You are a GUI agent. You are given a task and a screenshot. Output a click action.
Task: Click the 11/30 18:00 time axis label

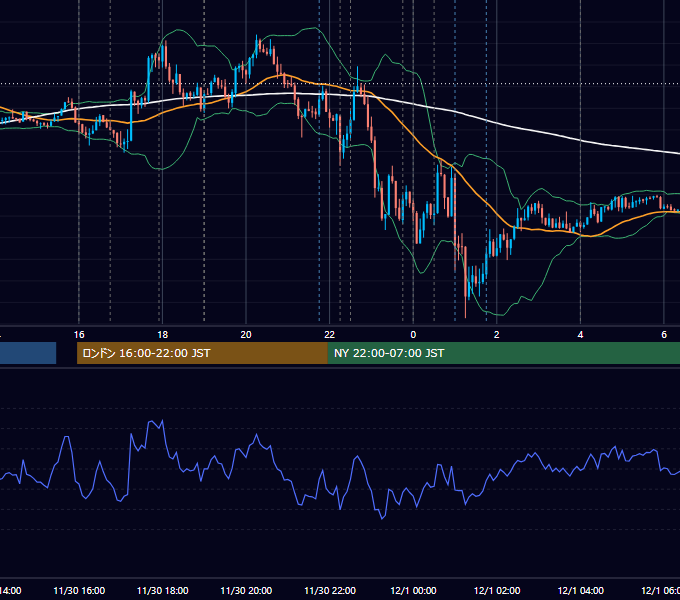[x=163, y=590]
